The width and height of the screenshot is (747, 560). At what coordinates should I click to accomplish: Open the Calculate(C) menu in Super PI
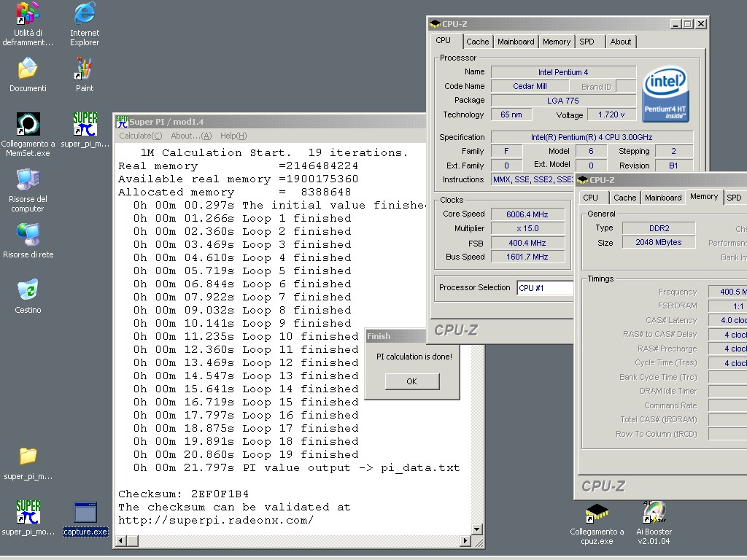pyautogui.click(x=141, y=136)
